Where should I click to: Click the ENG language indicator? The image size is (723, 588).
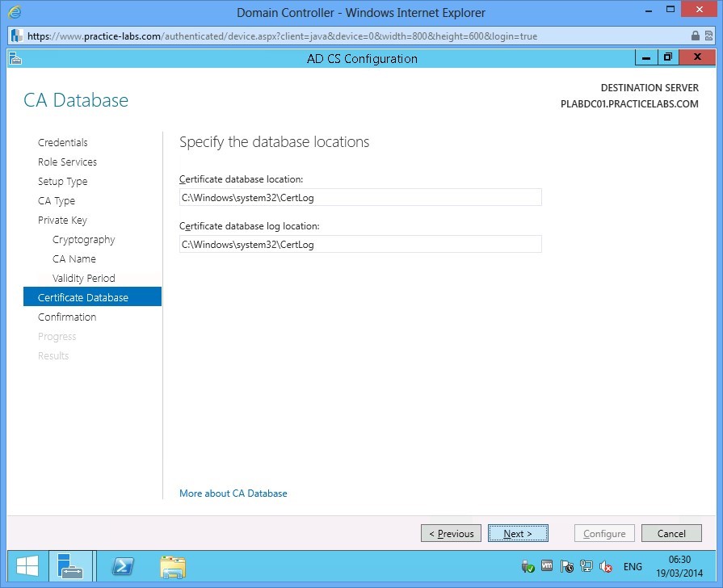coord(633,566)
